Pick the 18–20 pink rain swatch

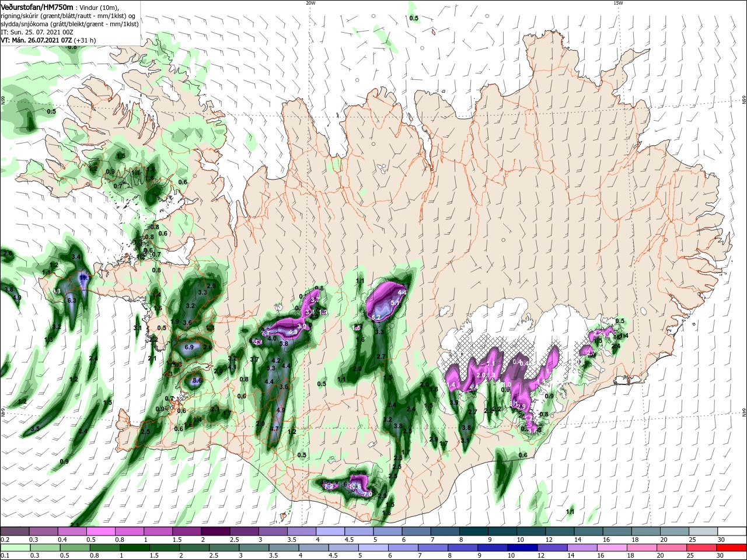point(641,548)
